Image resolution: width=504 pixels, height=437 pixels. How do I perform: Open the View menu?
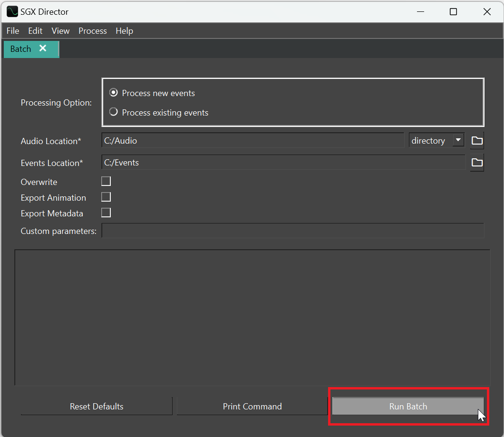point(60,31)
